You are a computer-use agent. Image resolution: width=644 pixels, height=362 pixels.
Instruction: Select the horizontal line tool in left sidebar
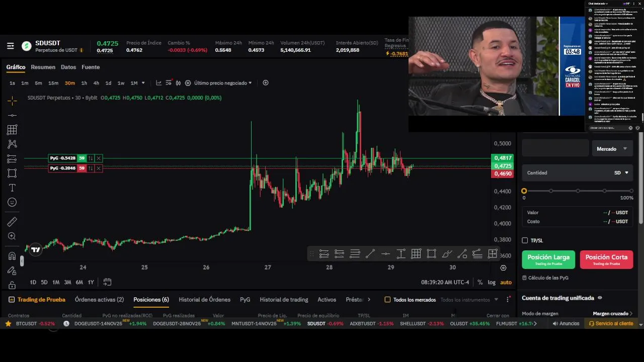click(x=12, y=115)
